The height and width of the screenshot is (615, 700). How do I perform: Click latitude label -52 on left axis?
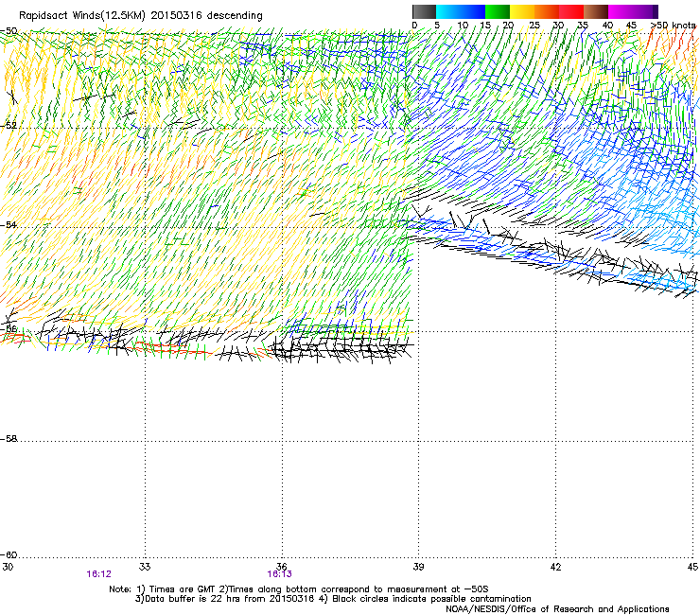click(9, 126)
